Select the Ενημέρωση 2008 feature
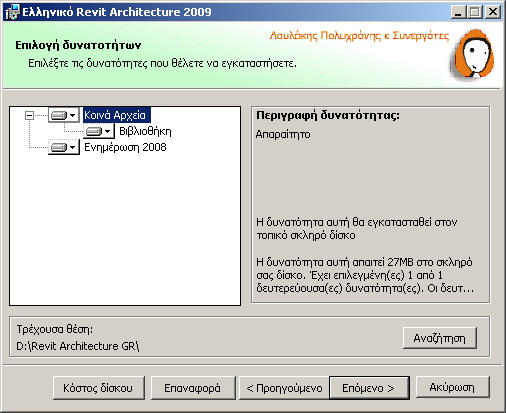 click(x=125, y=147)
